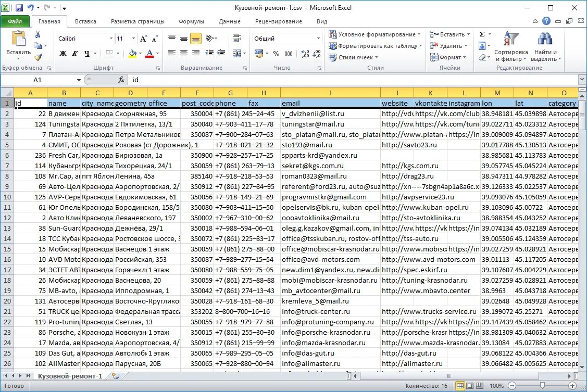The width and height of the screenshot is (587, 392).
Task: Open Форматировать как таблицу dropdown
Action: tap(376, 46)
